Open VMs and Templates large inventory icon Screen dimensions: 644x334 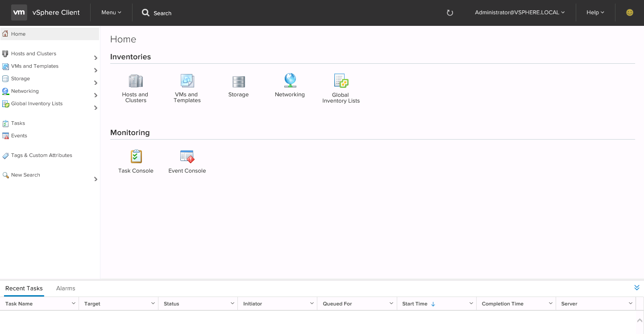click(x=187, y=81)
